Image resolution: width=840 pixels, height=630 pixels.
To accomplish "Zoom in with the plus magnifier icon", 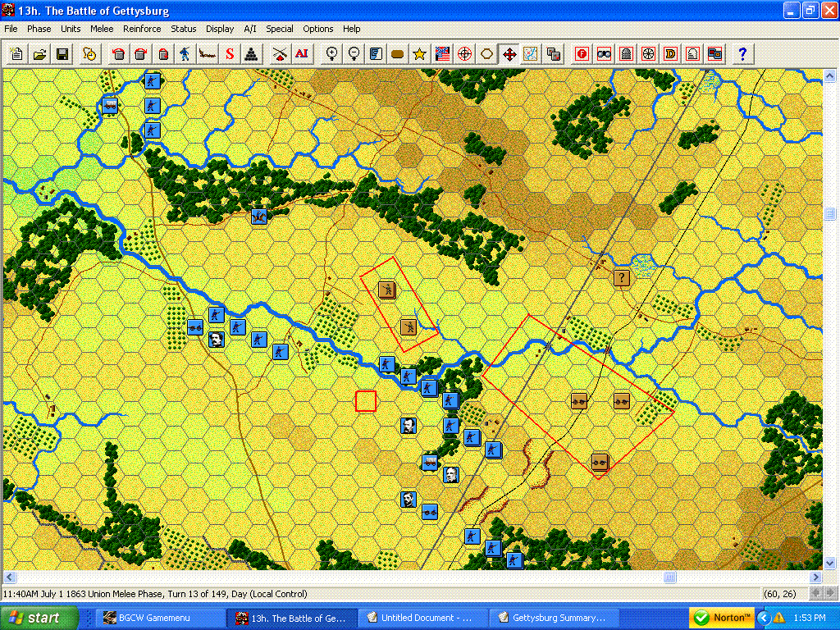I will [x=331, y=53].
